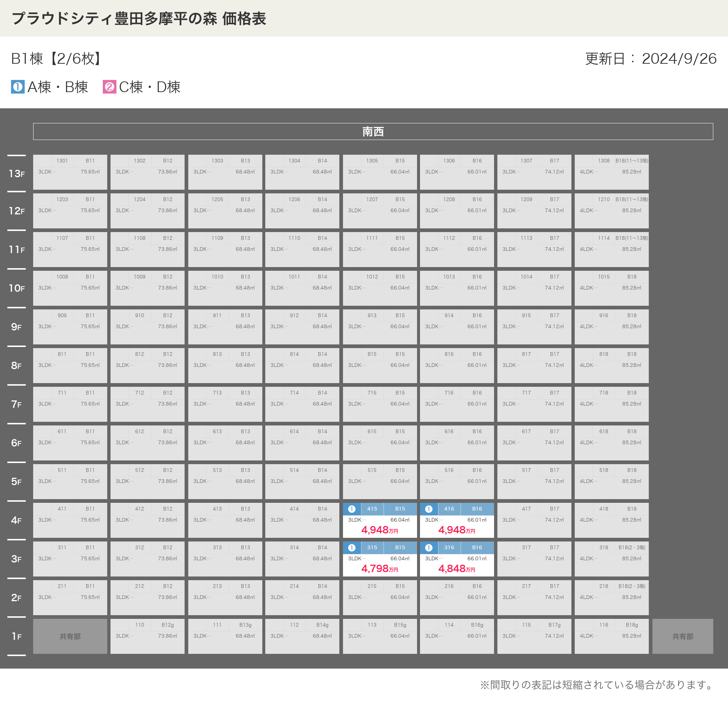
Task: Click unit 113 B15g cell
Action: pos(379,637)
